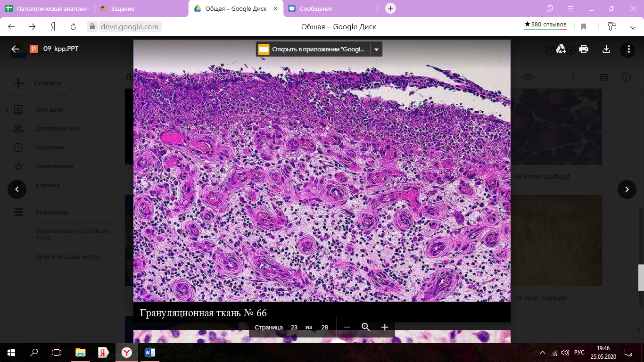The height and width of the screenshot is (362, 644).
Task: Open the 'Открыть в приложении' button
Action: point(313,49)
